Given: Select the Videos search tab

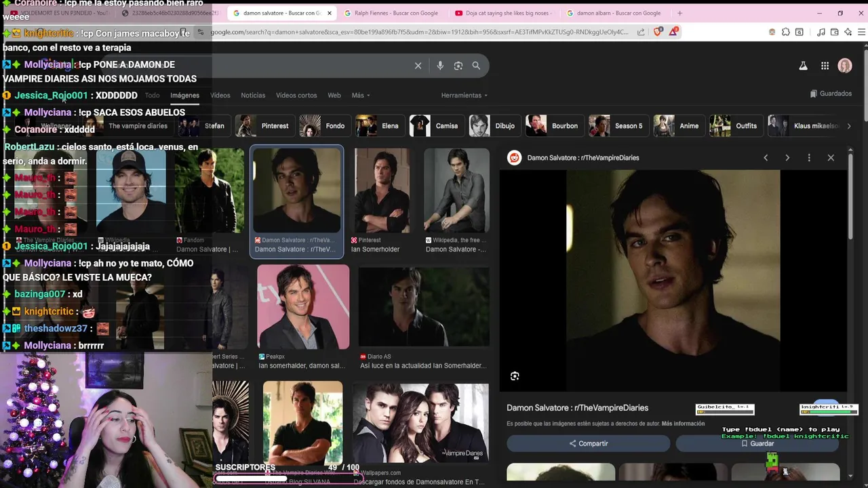Looking at the screenshot, I should [x=220, y=96].
